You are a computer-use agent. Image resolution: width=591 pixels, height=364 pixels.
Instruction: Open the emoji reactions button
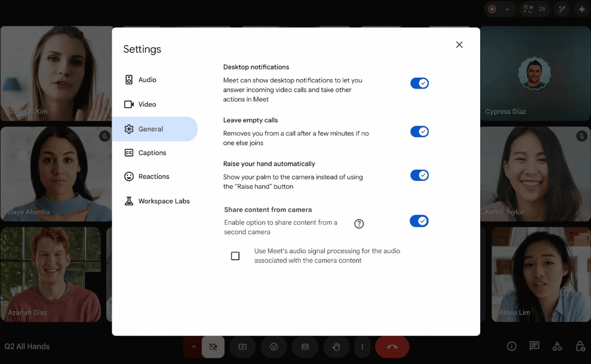pos(274,347)
